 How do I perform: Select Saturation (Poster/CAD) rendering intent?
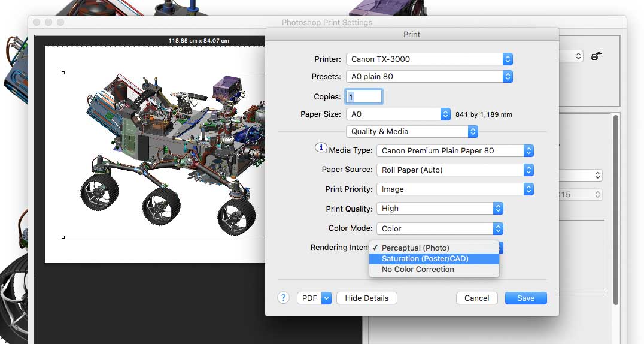coord(434,258)
